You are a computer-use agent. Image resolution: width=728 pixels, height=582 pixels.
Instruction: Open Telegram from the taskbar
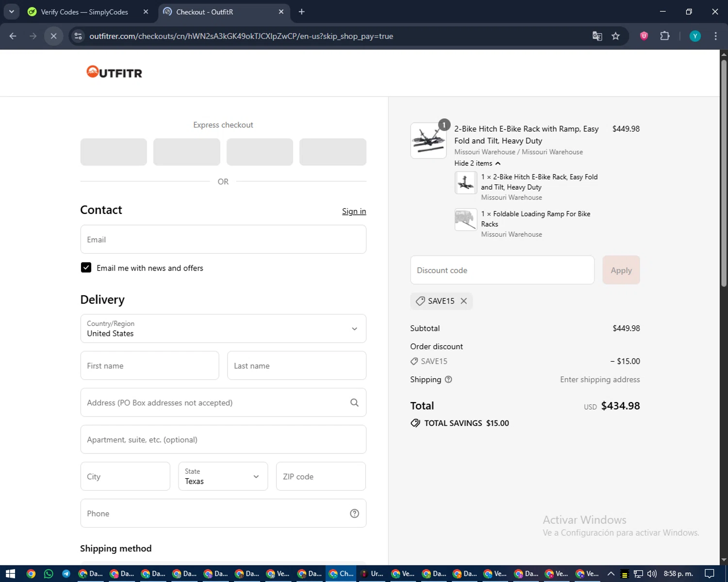[x=66, y=574]
